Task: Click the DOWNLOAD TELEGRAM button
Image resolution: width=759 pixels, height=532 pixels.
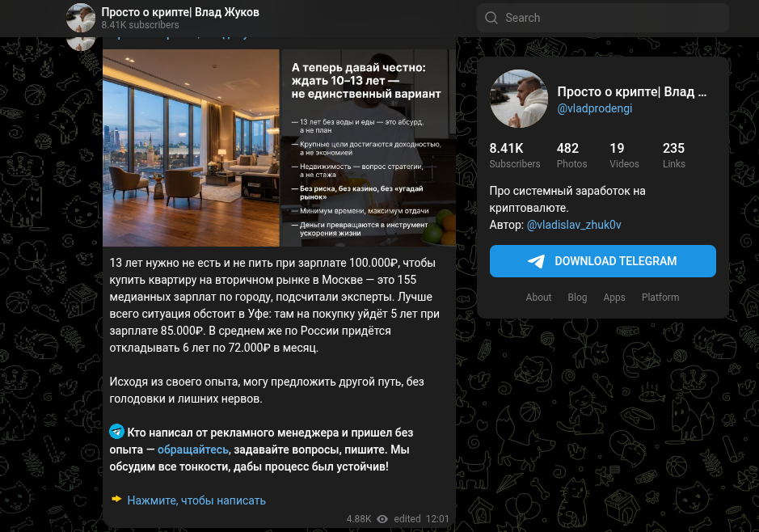Action: [603, 261]
